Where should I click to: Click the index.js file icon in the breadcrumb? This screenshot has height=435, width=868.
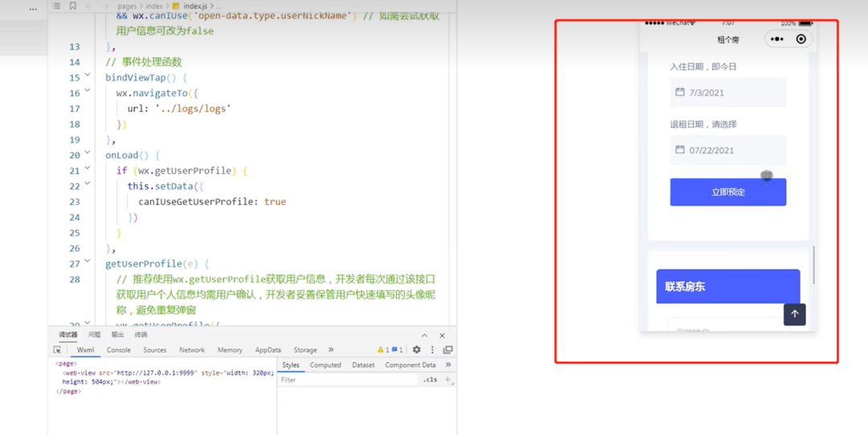coord(176,6)
